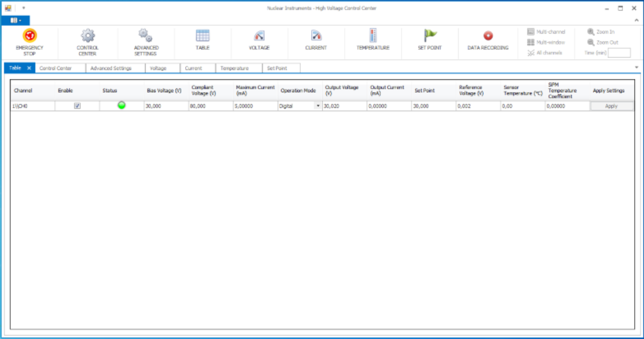Screen dimensions: 644x339
Task: Click the Output Voltage (V) column header
Action: click(344, 91)
